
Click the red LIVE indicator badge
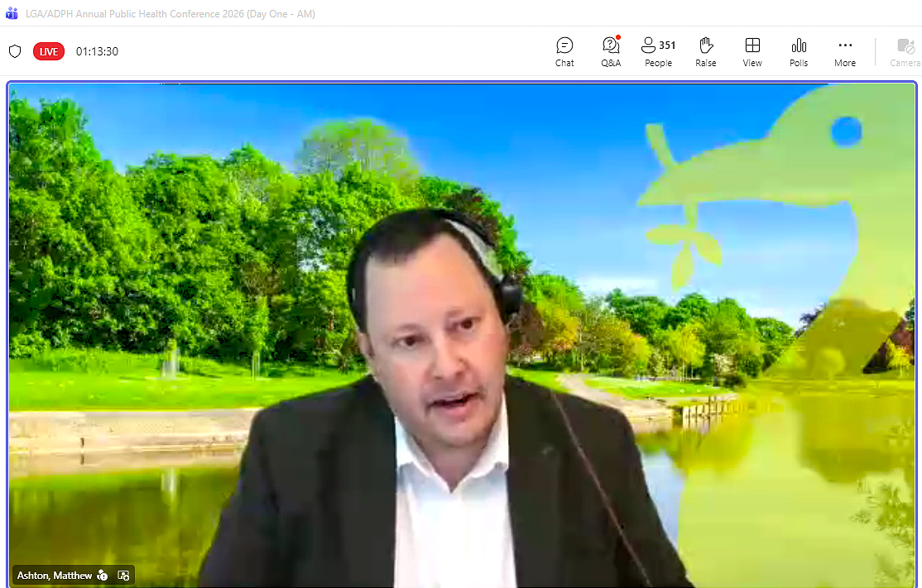[49, 51]
